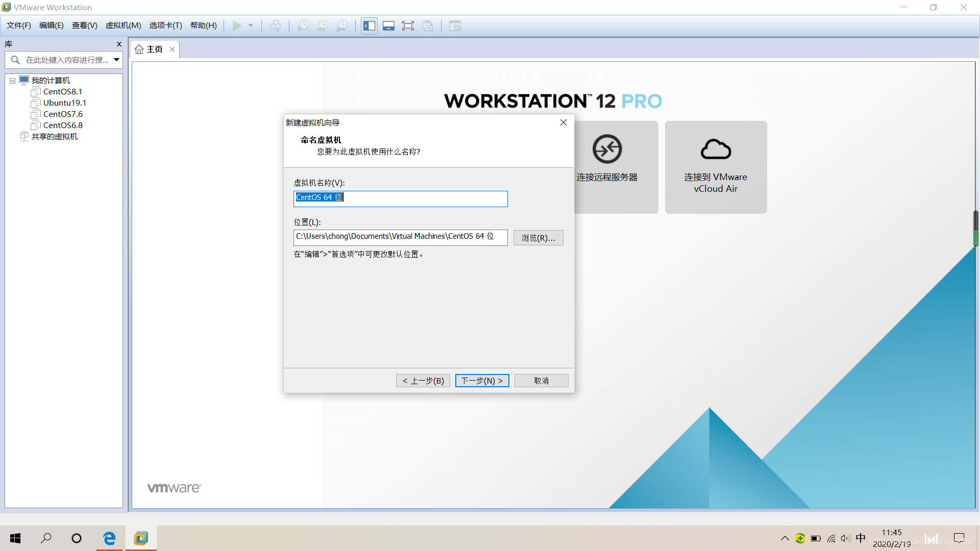Click the 下一步(N) next button
The height and width of the screenshot is (551, 980).
482,381
